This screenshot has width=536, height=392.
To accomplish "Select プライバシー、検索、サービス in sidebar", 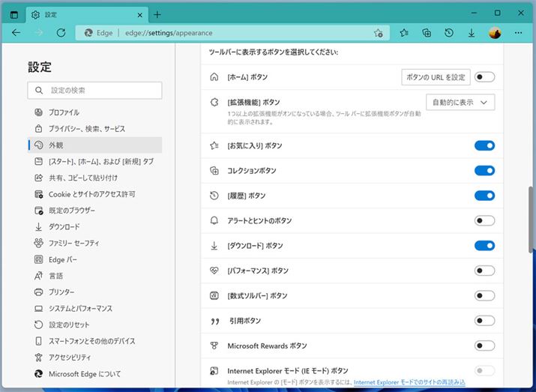I will 87,129.
